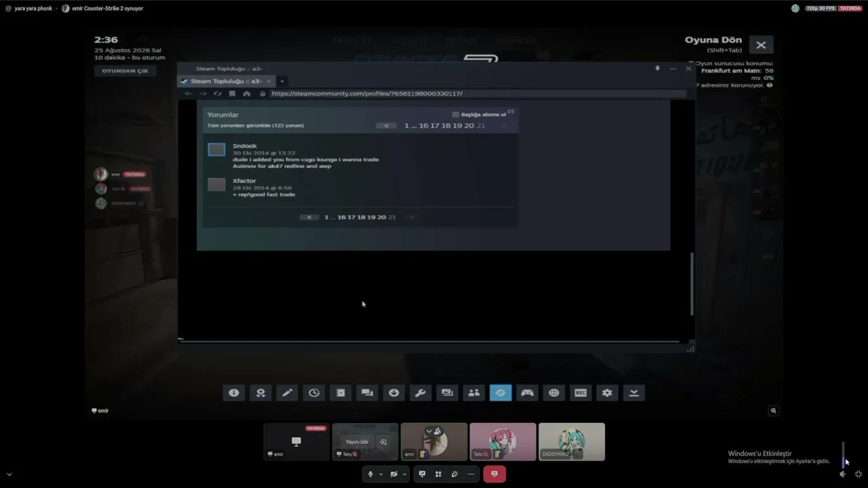Go back in the overlay browser

click(189, 94)
